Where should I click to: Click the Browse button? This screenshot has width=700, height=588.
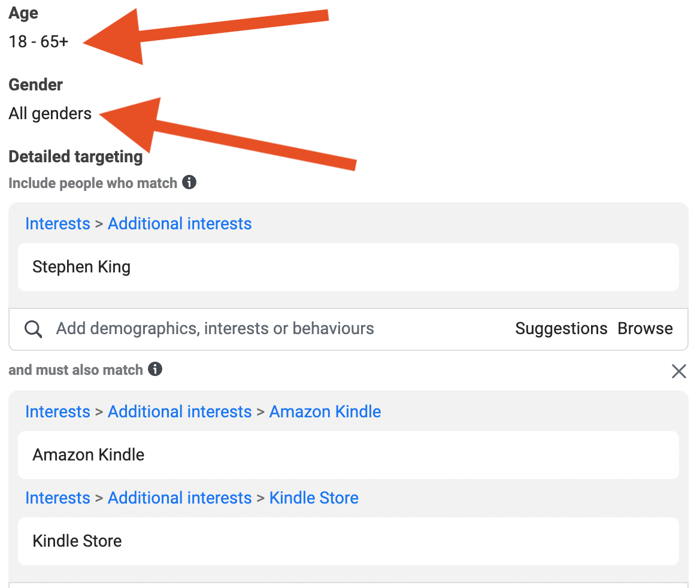click(645, 329)
